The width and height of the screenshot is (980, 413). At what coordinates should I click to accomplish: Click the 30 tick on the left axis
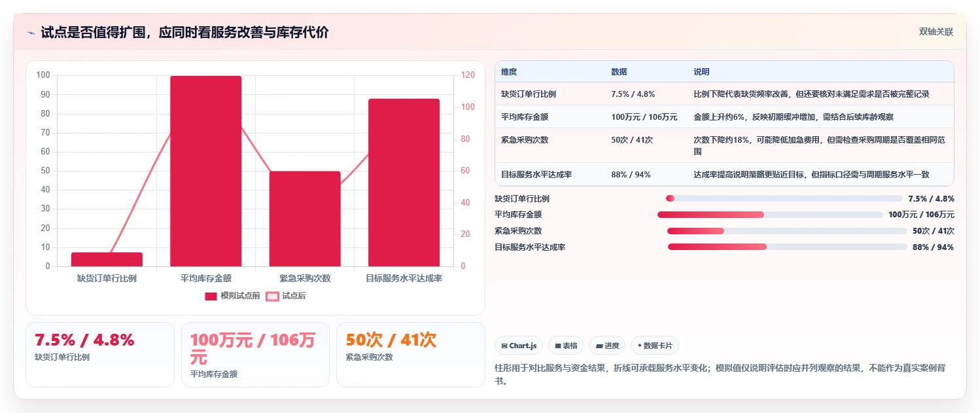tap(45, 209)
